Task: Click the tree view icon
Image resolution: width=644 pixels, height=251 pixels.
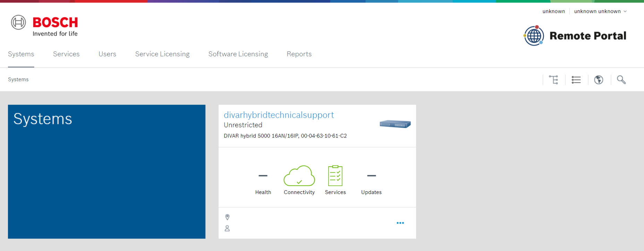Action: coord(553,80)
